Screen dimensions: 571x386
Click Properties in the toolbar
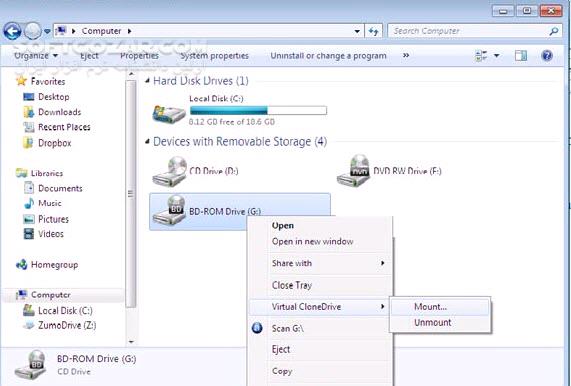click(139, 56)
